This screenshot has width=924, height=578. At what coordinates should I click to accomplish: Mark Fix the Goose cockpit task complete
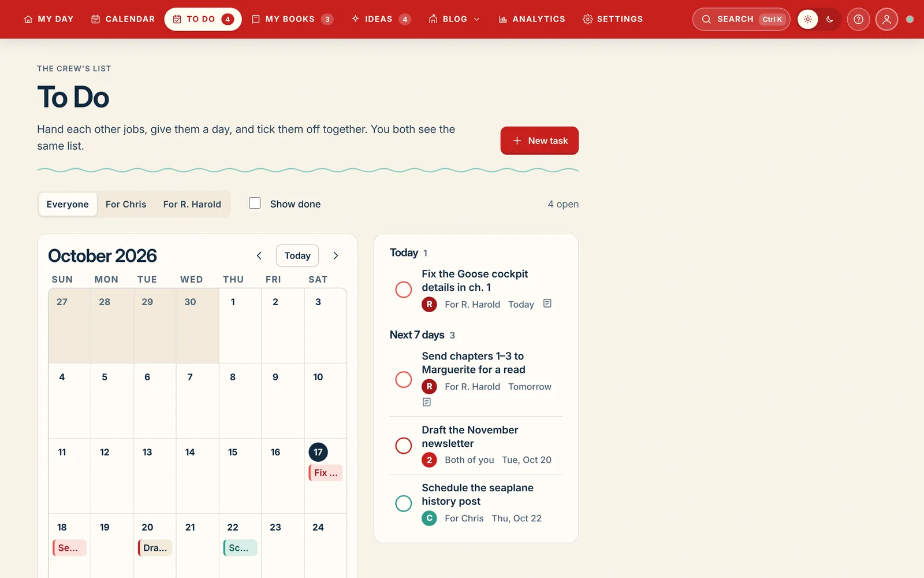point(403,290)
